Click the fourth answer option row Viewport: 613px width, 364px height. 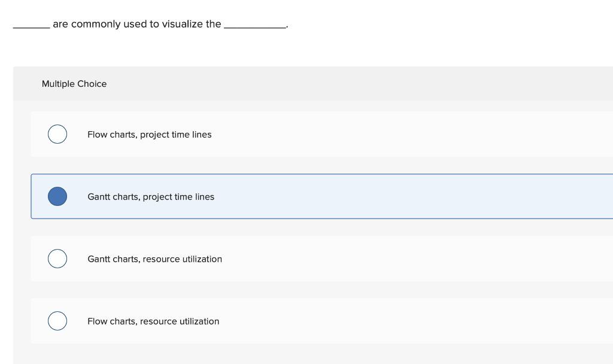point(299,321)
